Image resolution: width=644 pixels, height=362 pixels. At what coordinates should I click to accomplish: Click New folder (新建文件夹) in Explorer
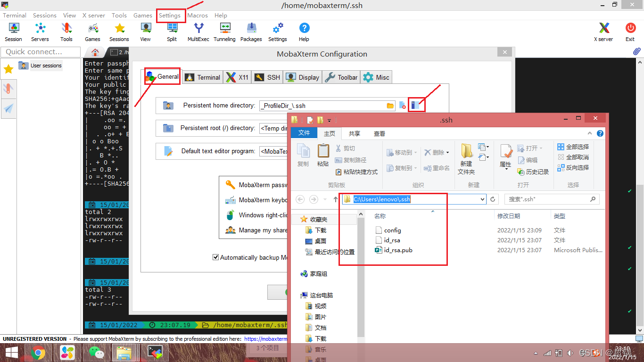click(x=466, y=159)
